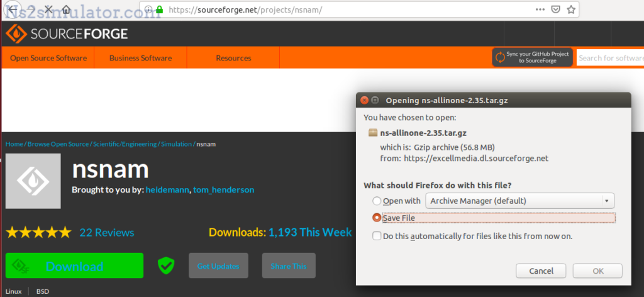
Task: Bookmark this page with star icon
Action: tap(571, 9)
